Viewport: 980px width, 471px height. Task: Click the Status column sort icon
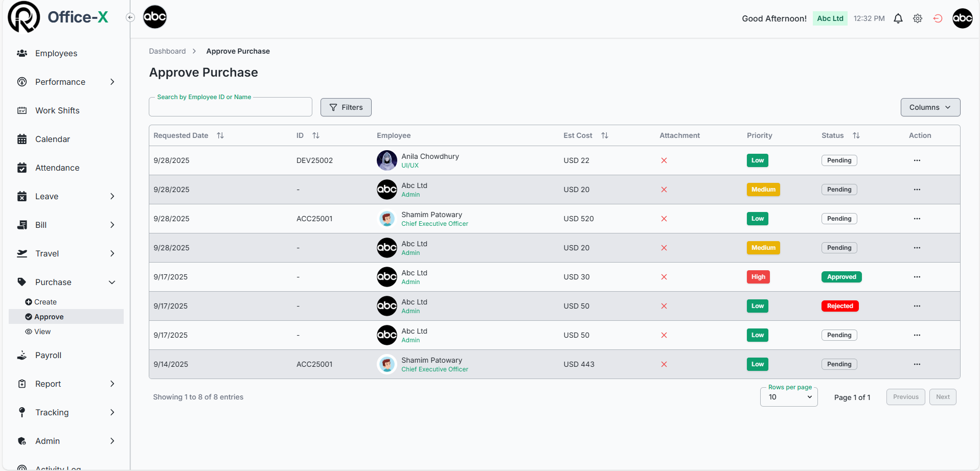point(856,135)
